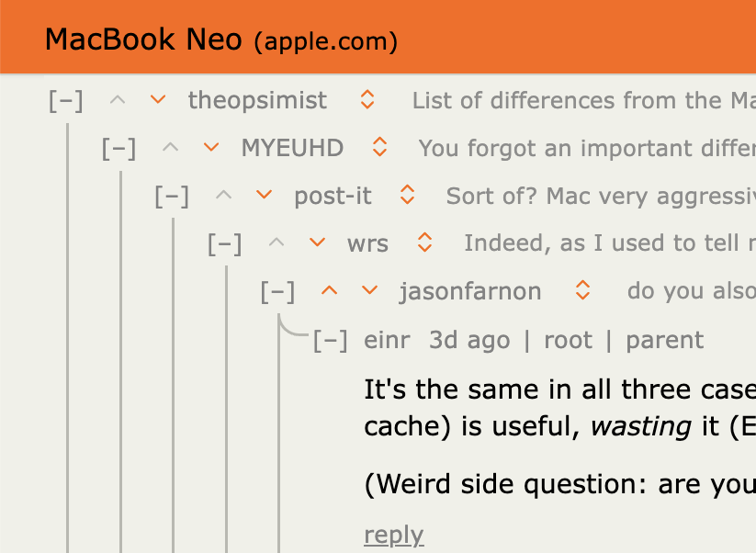This screenshot has height=553, width=756.
Task: Upvote post-it's comment
Action: [x=224, y=197]
